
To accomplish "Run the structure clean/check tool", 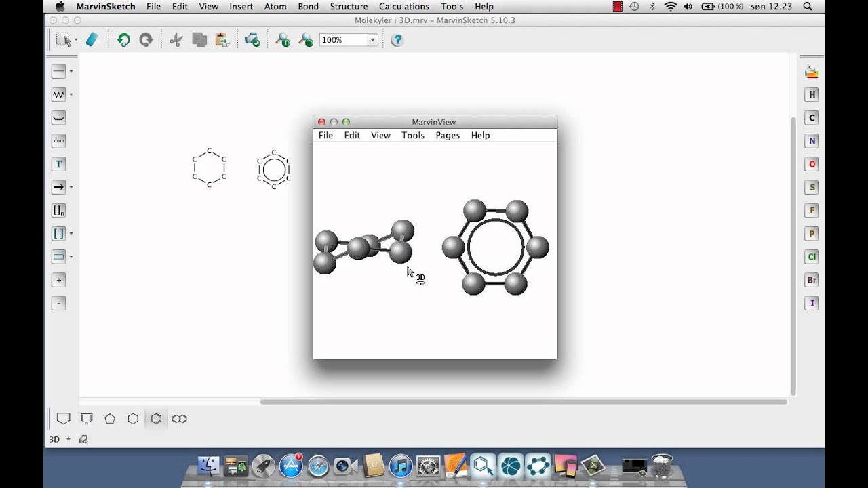I will click(x=252, y=40).
